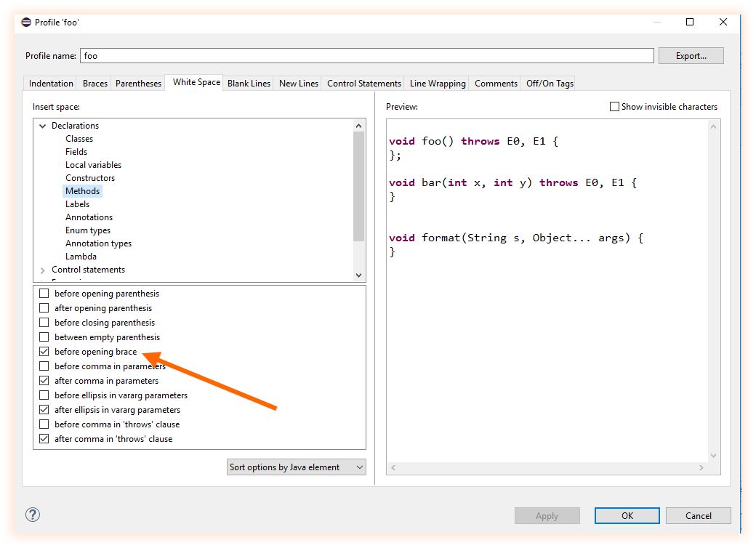Click 'void foo()' line in preview
This screenshot has width=756, height=548.
pos(473,141)
